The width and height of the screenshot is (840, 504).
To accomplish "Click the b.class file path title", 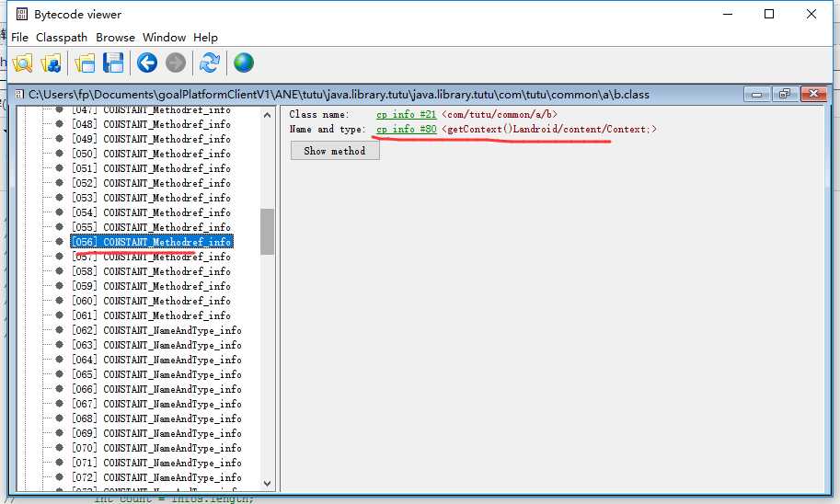I will 339,95.
